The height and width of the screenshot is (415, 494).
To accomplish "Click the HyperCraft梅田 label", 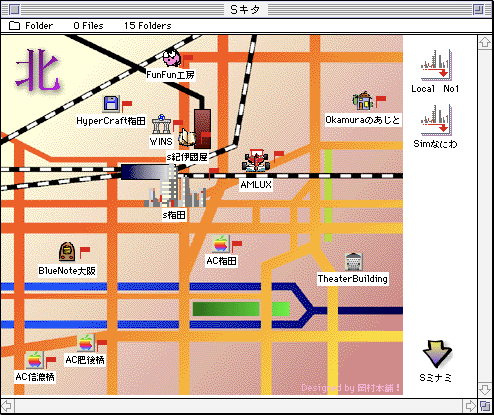I will point(111,121).
